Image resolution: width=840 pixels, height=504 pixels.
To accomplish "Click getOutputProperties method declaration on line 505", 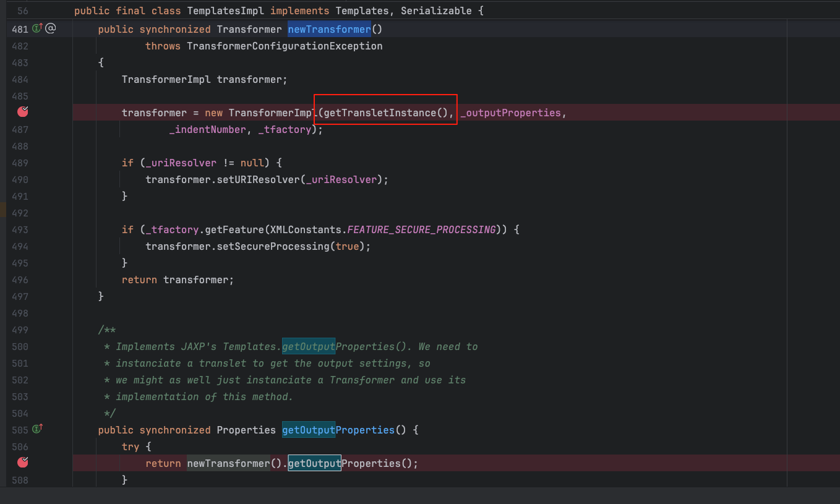I will coord(338,430).
